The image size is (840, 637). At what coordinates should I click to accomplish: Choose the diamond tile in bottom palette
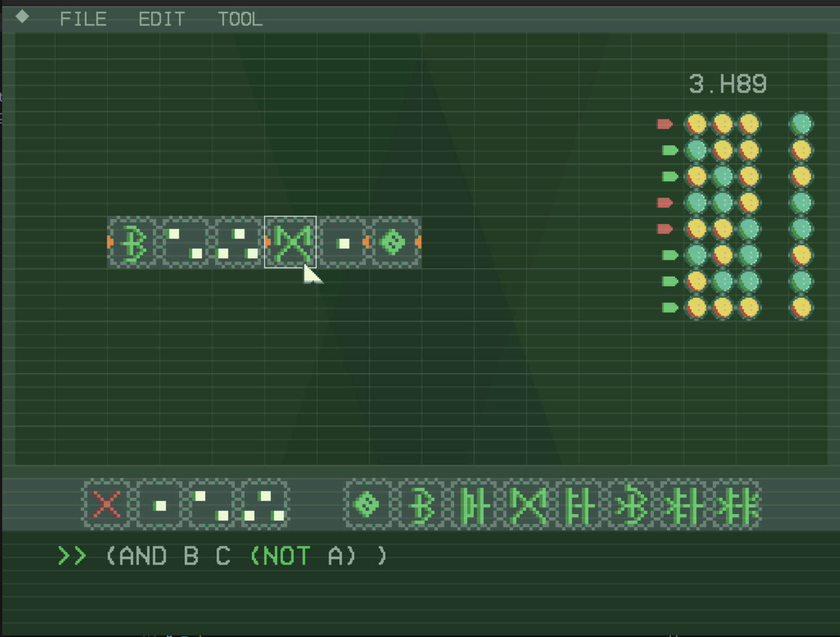click(368, 504)
